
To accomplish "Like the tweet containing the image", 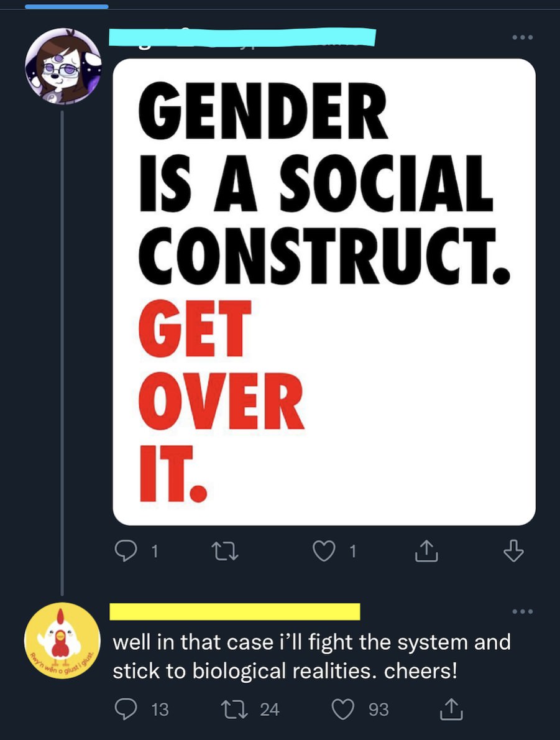I will [x=324, y=550].
